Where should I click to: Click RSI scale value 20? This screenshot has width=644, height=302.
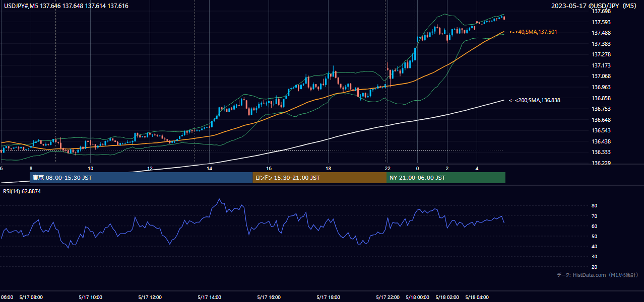[x=594, y=267]
